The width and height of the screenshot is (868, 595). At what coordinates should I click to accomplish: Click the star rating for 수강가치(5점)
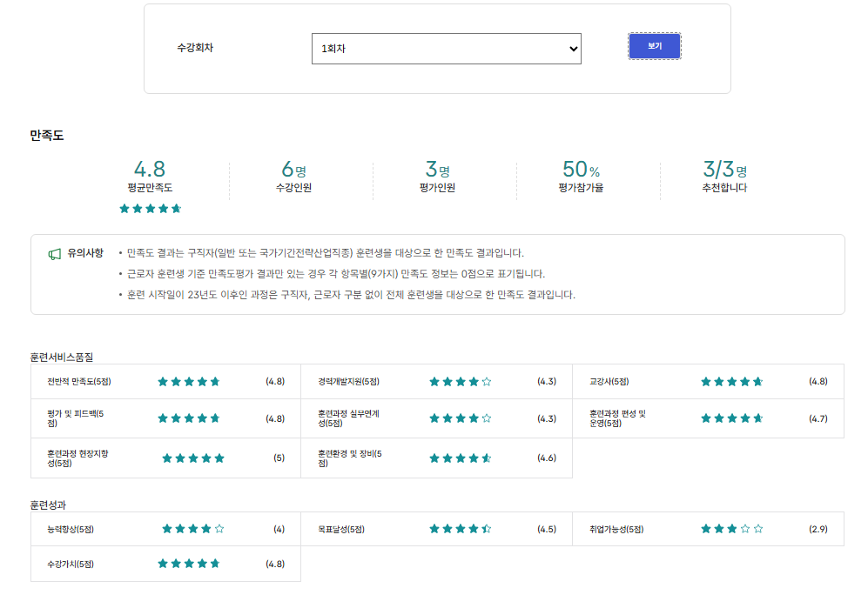tap(189, 564)
